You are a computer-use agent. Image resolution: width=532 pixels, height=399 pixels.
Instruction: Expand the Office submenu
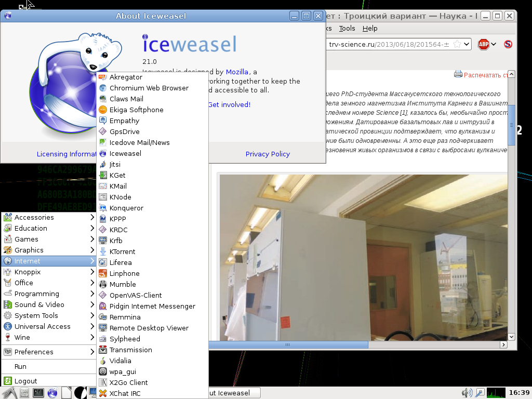[x=49, y=283]
